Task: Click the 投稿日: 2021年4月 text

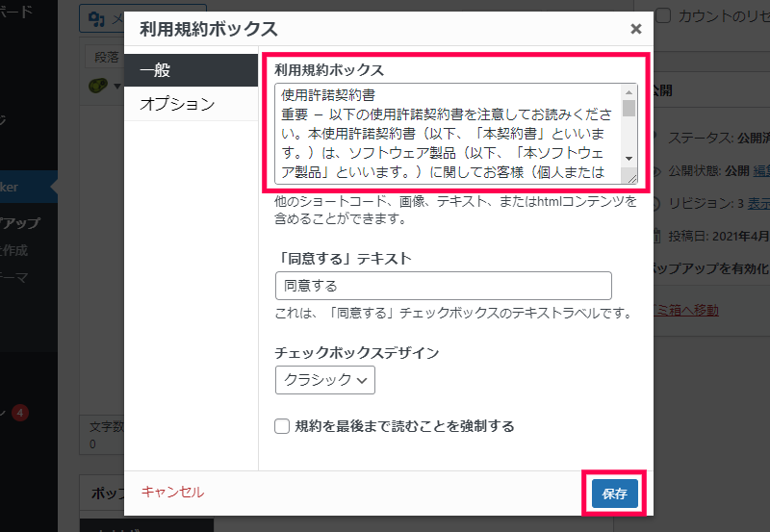Action: pos(719,237)
